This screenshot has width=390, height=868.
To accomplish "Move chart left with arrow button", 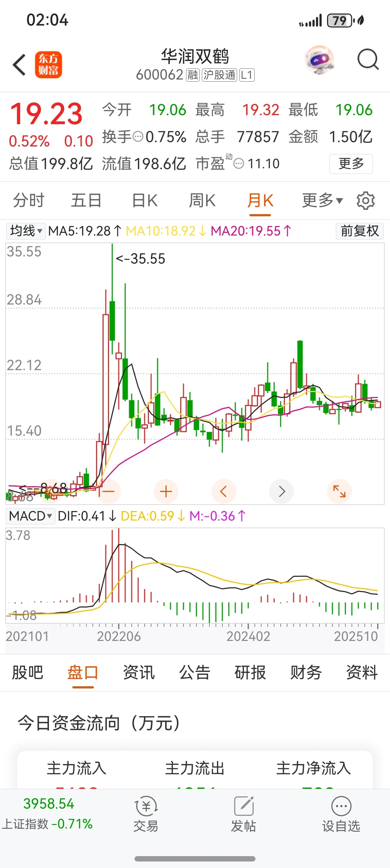I will coord(224,492).
